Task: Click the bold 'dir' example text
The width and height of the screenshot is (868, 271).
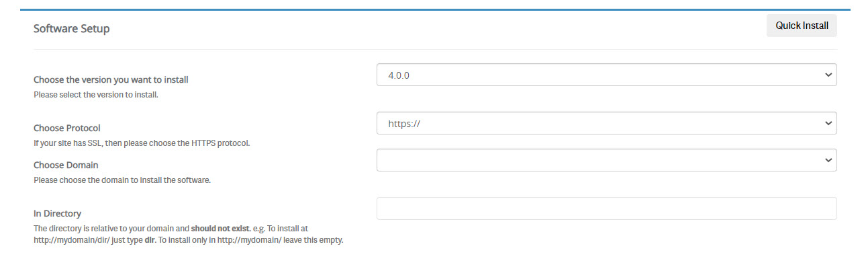Action: (x=150, y=240)
